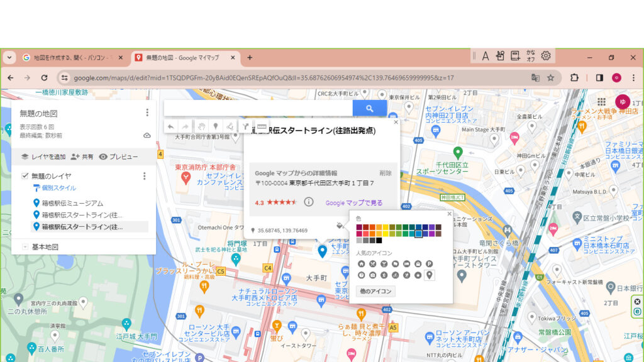
Task: Open the 個別スタイル style link
Action: coord(58,188)
